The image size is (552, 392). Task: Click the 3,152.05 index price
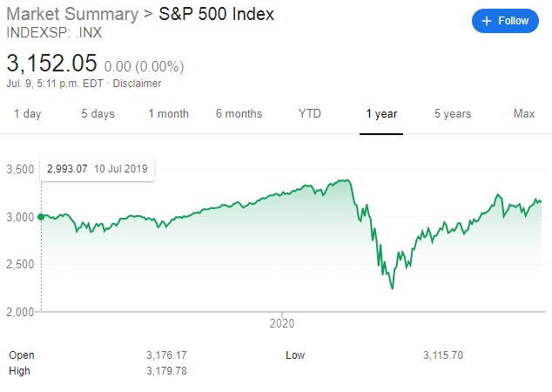51,64
